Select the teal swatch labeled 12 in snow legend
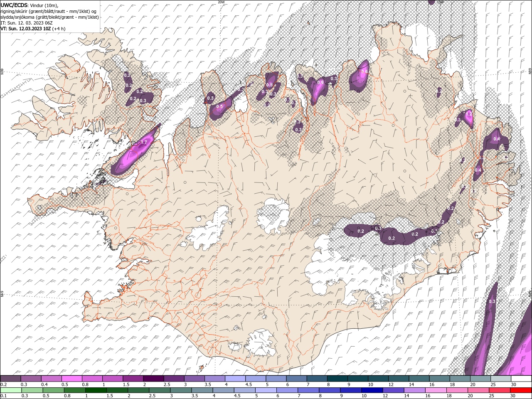Viewport: 532px width, 399px height. [399, 379]
